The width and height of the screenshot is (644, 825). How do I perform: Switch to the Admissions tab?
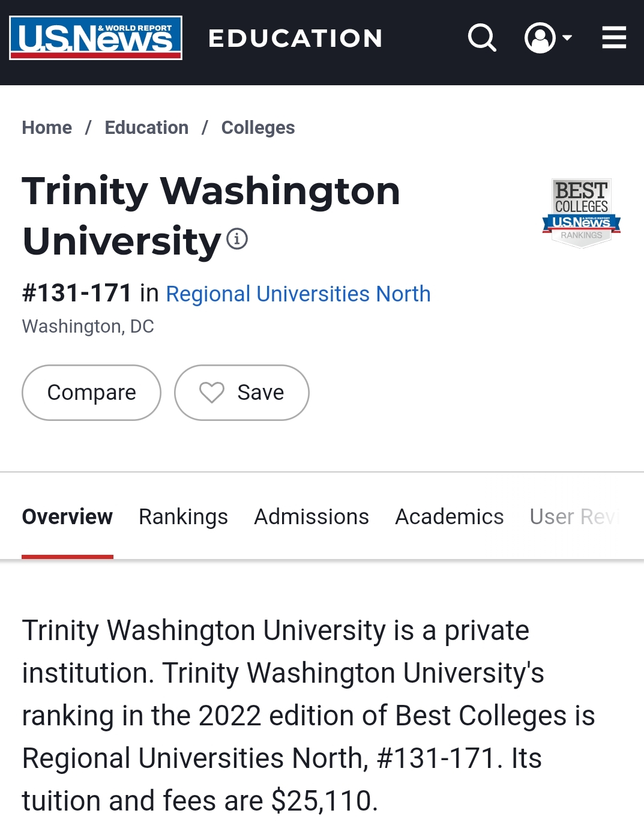(311, 517)
